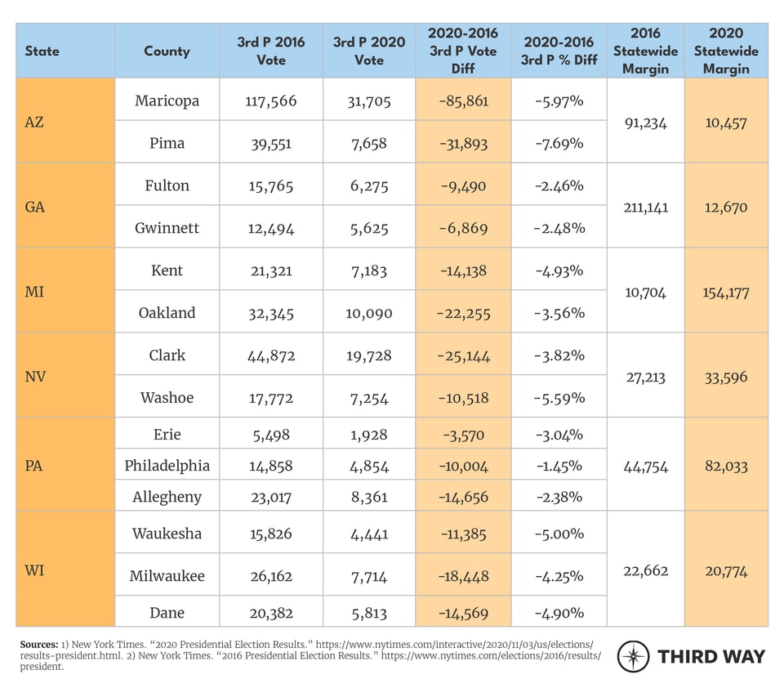Screen dimensions: 784x697
Task: Click the County column header
Action: coord(167,51)
